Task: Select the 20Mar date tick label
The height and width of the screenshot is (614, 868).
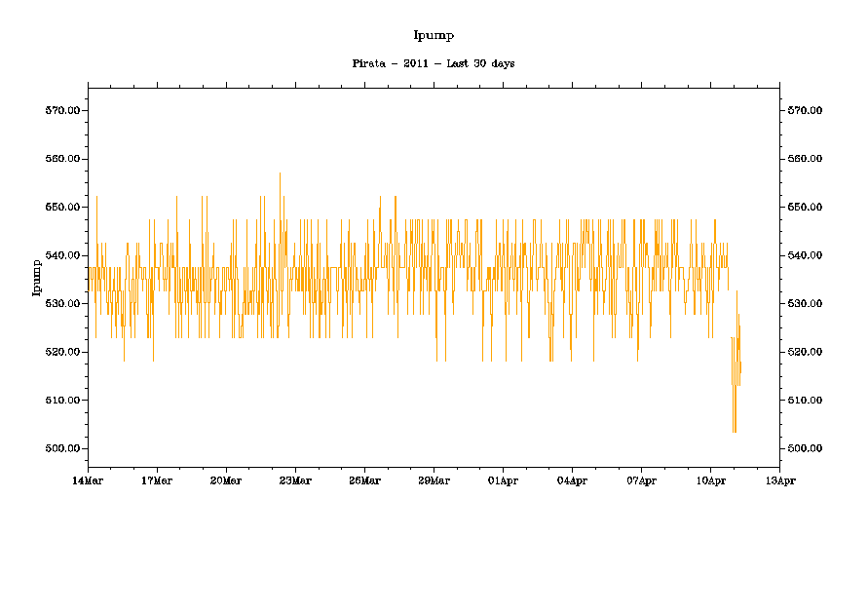Action: click(226, 480)
